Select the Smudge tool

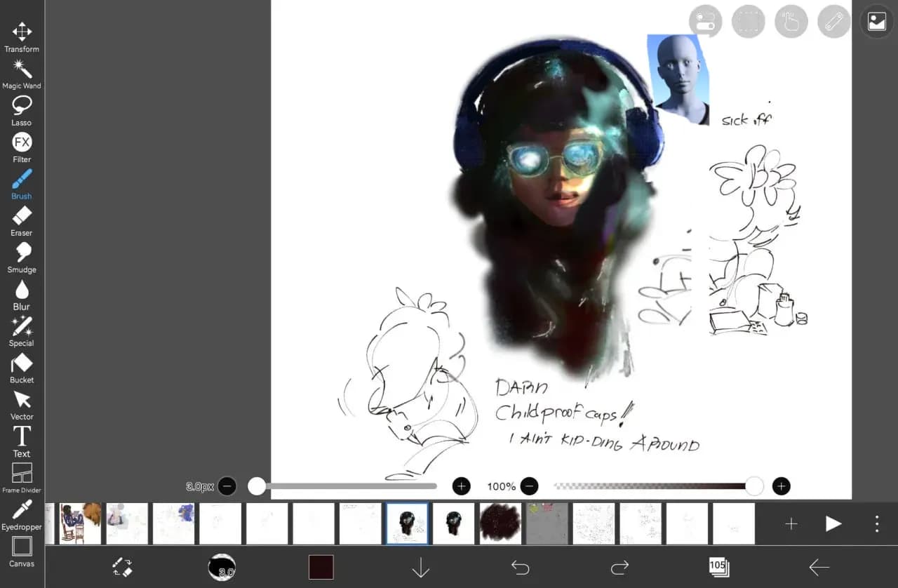tap(22, 258)
